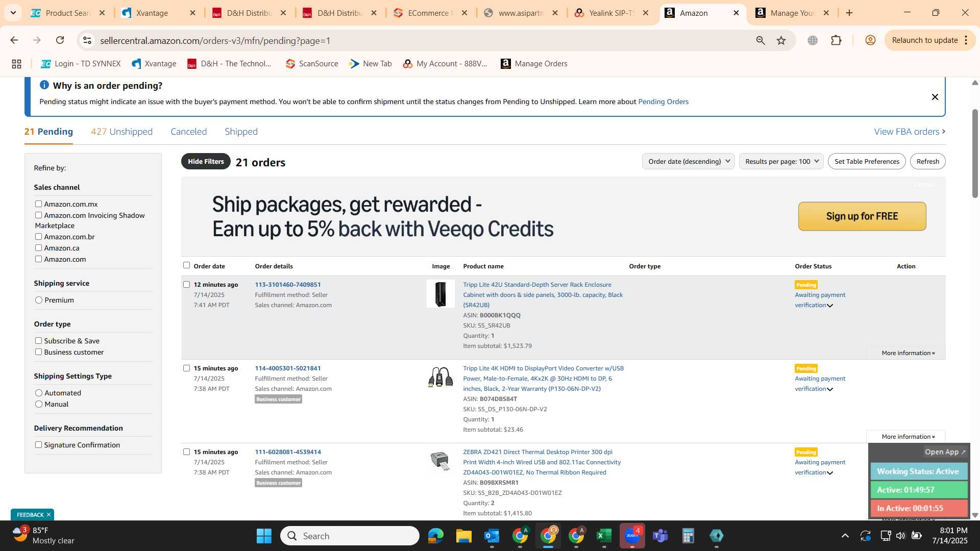The height and width of the screenshot is (551, 980).
Task: Click the Refresh orders button
Action: (927, 161)
